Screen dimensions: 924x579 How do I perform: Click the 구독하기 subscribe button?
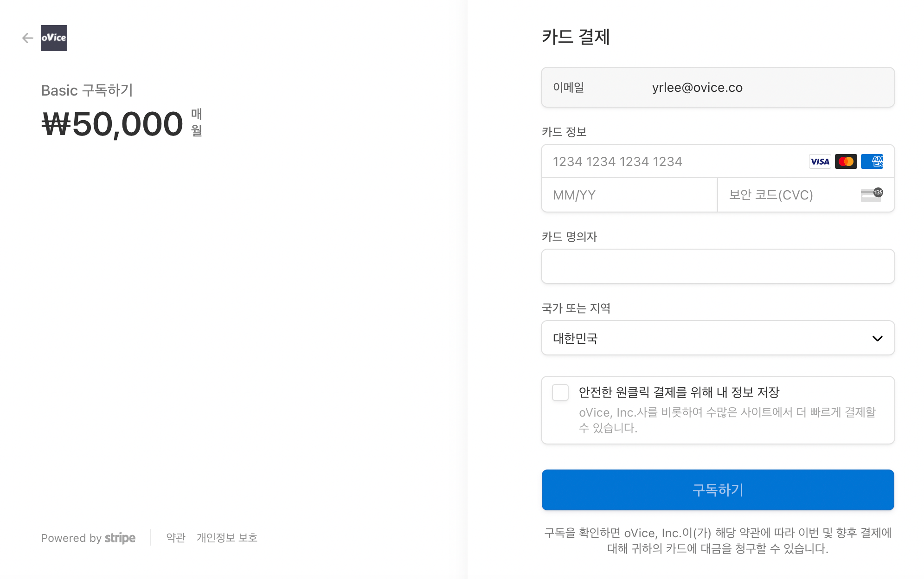coord(718,490)
